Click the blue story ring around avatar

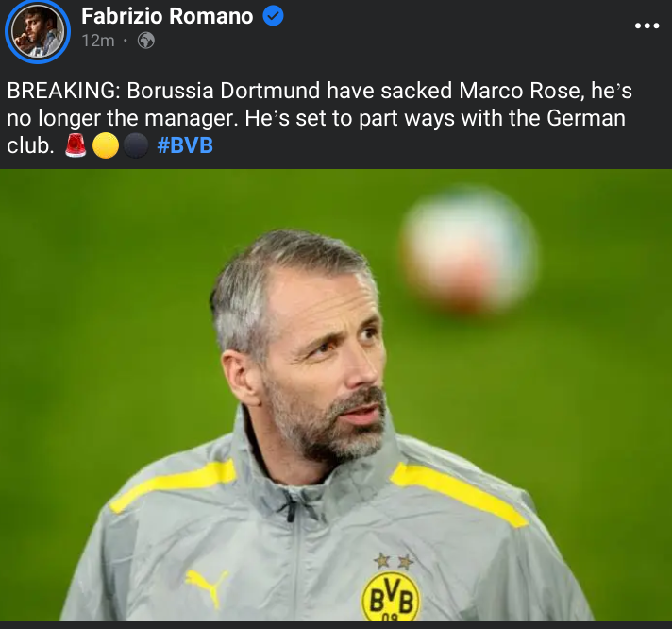click(38, 31)
